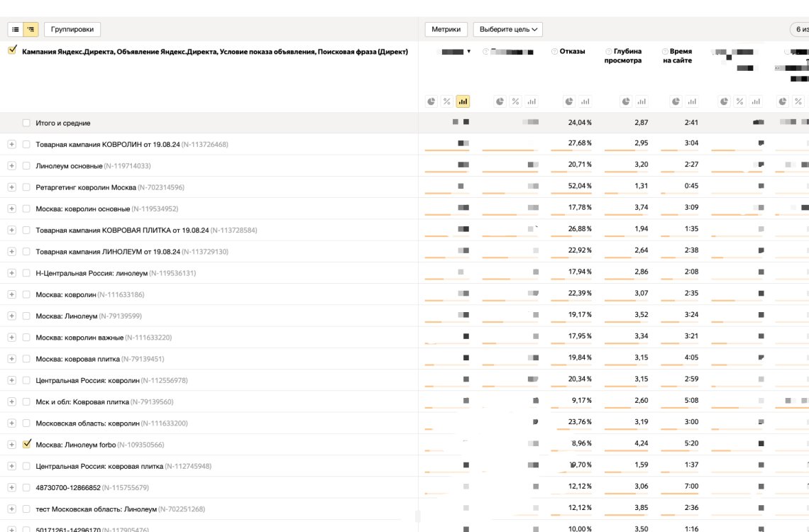Check тест Московская область: Линолеум checkbox

[x=26, y=509]
